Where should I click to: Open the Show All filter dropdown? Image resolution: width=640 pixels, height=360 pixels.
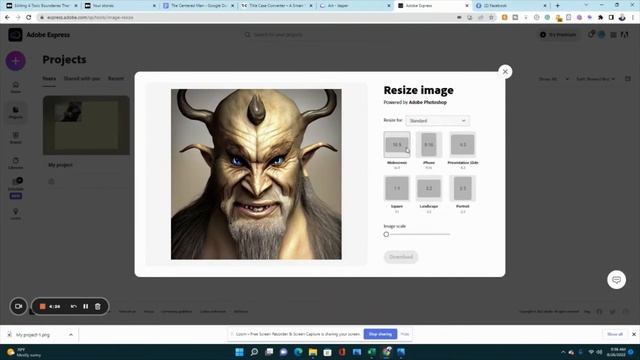click(x=553, y=79)
